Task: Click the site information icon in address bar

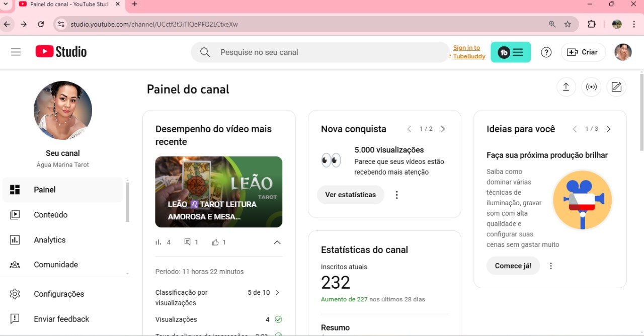Action: [60, 24]
